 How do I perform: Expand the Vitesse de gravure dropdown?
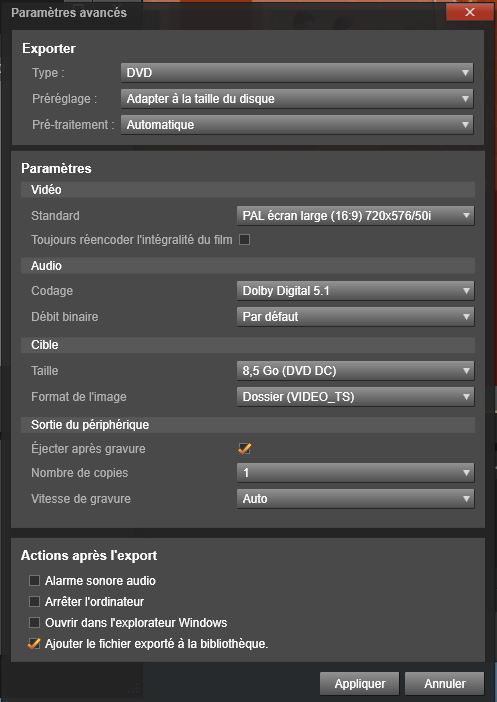pos(355,499)
